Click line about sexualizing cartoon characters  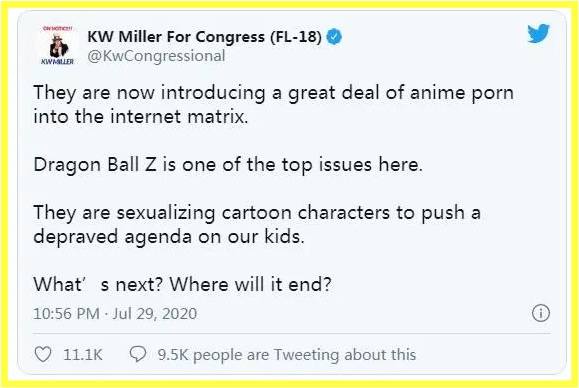coord(257,213)
